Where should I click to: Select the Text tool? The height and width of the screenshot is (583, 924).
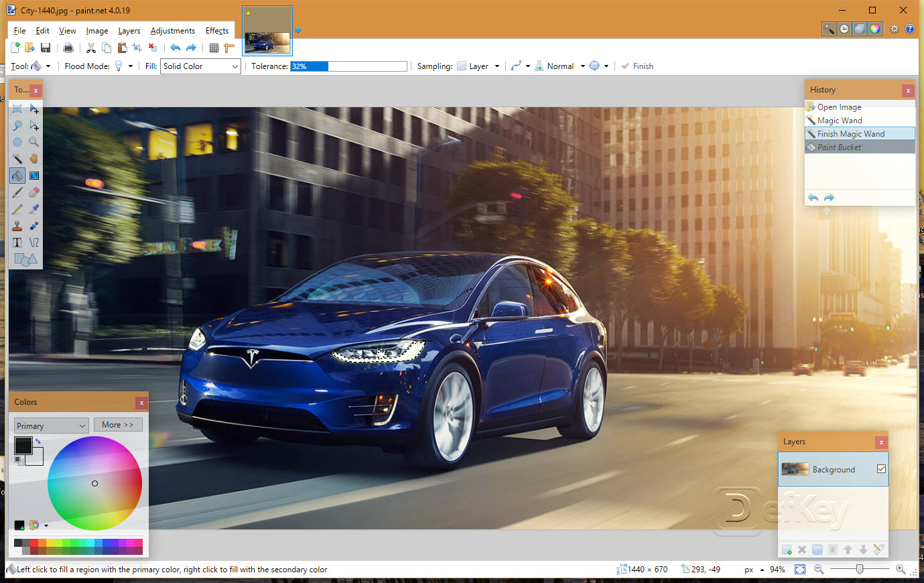click(x=17, y=243)
